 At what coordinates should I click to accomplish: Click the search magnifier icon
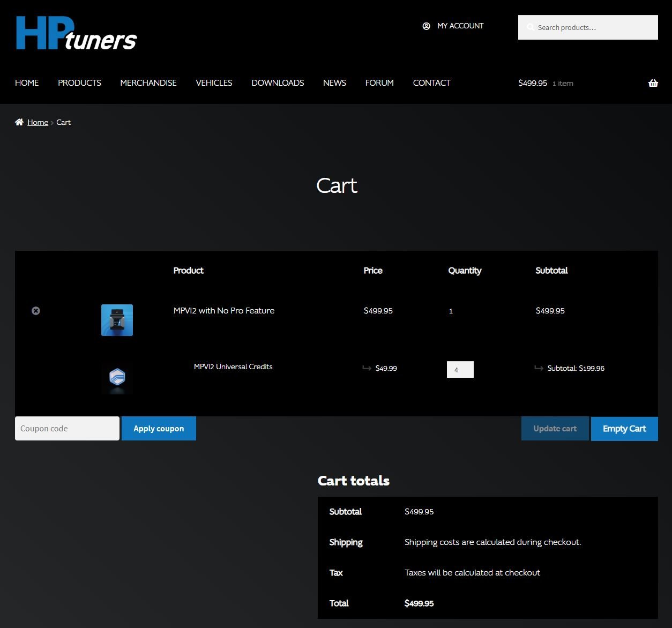(530, 27)
